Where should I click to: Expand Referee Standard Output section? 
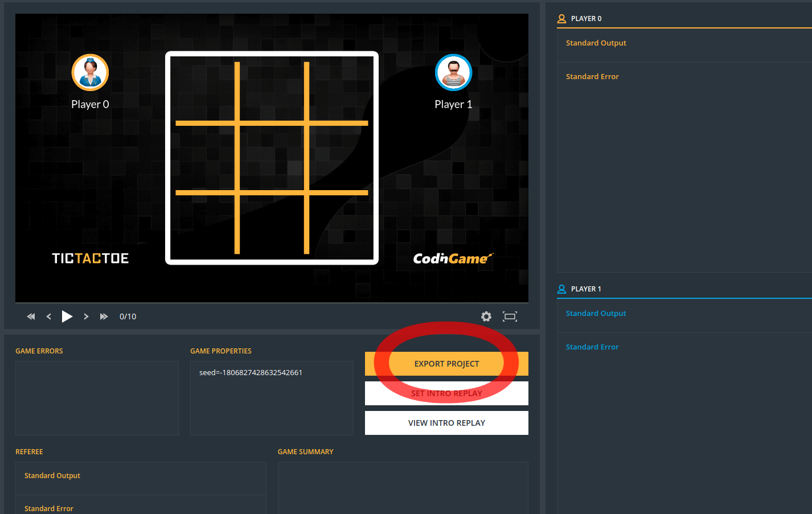click(52, 476)
